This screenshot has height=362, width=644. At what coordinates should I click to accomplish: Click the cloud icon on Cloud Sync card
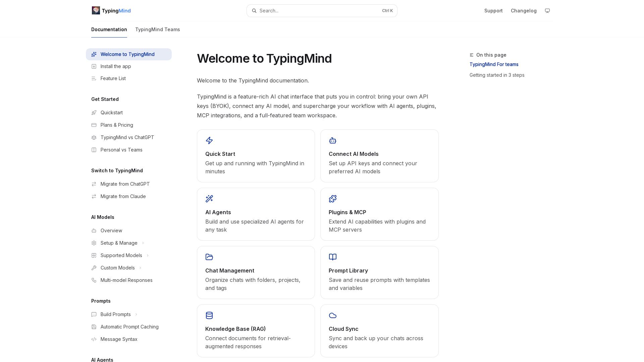click(x=333, y=315)
